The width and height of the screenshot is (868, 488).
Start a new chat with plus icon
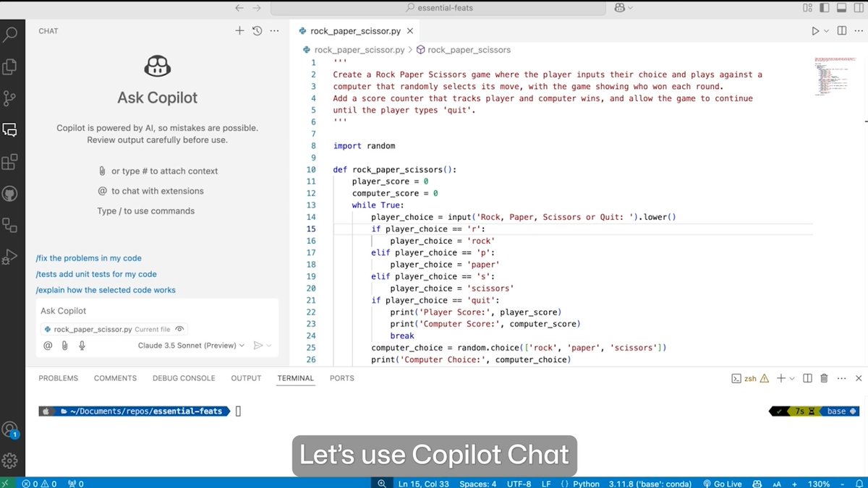coord(240,31)
